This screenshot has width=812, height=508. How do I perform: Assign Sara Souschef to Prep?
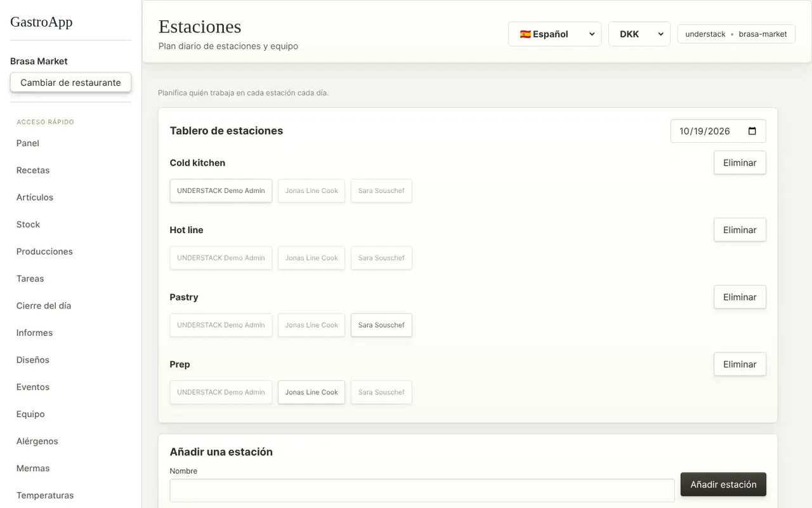tap(381, 392)
